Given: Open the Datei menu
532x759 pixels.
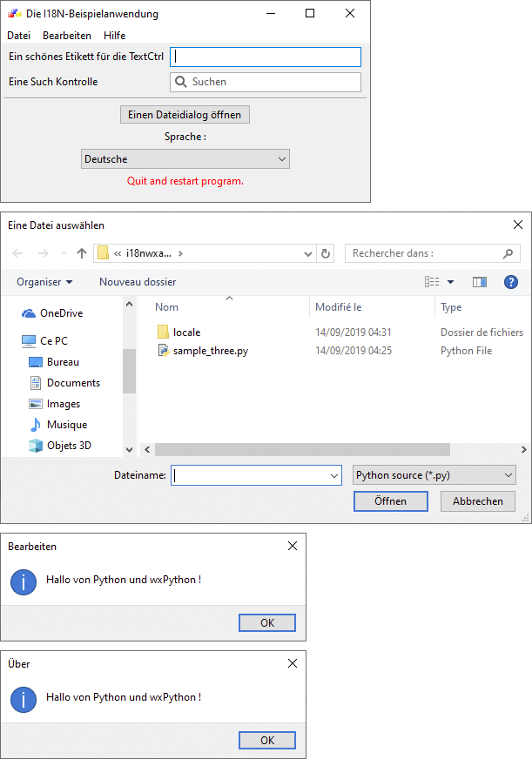Looking at the screenshot, I should click(x=18, y=36).
